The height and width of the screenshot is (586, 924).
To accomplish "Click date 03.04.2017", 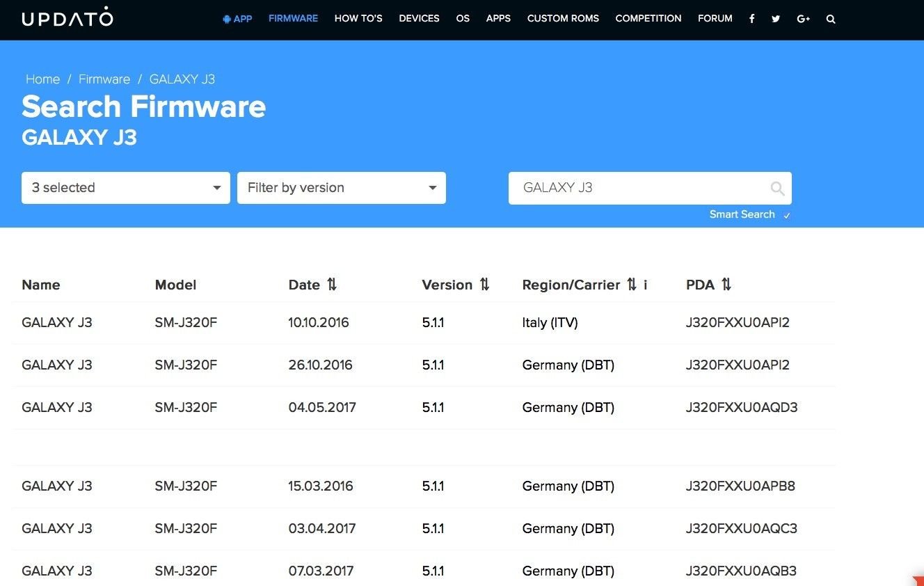I will click(x=322, y=528).
